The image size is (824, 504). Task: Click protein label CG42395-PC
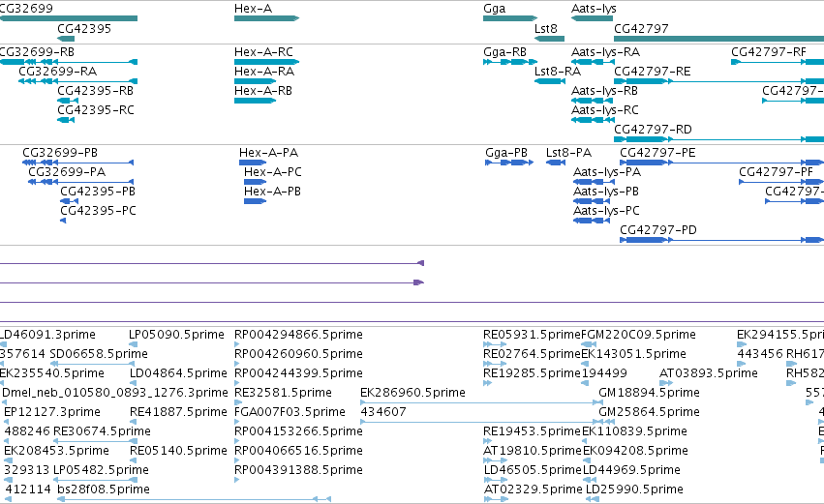[98, 211]
